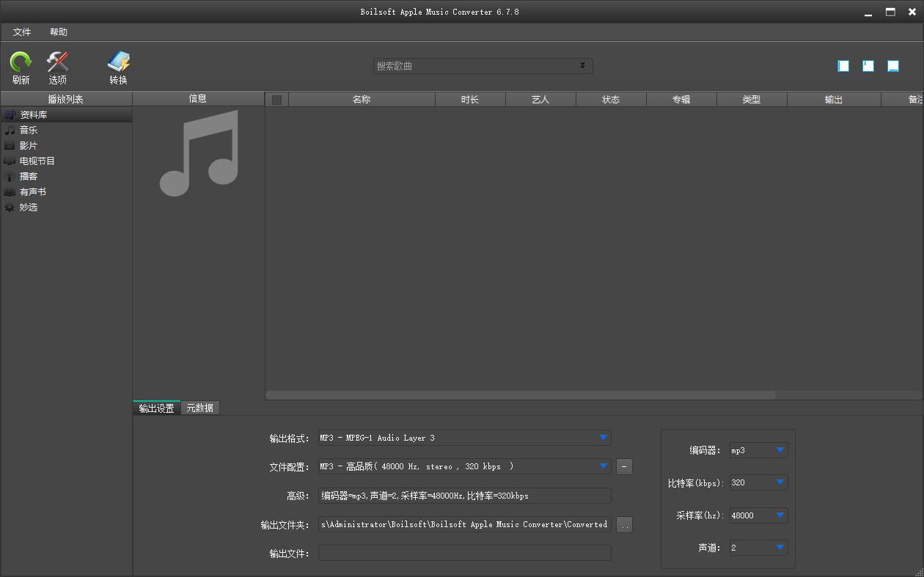Click the 艺人 column header
This screenshot has height=577, width=924.
540,100
